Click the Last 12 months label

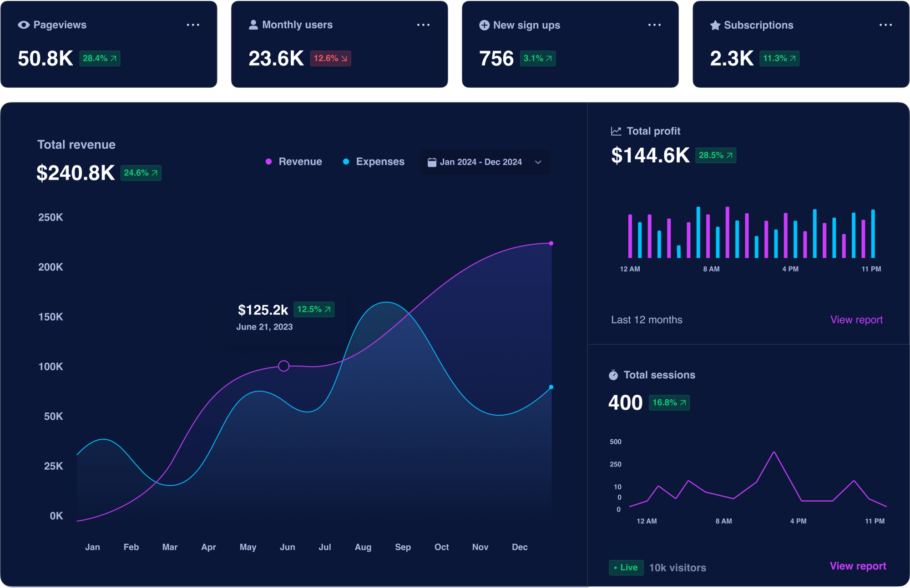647,320
